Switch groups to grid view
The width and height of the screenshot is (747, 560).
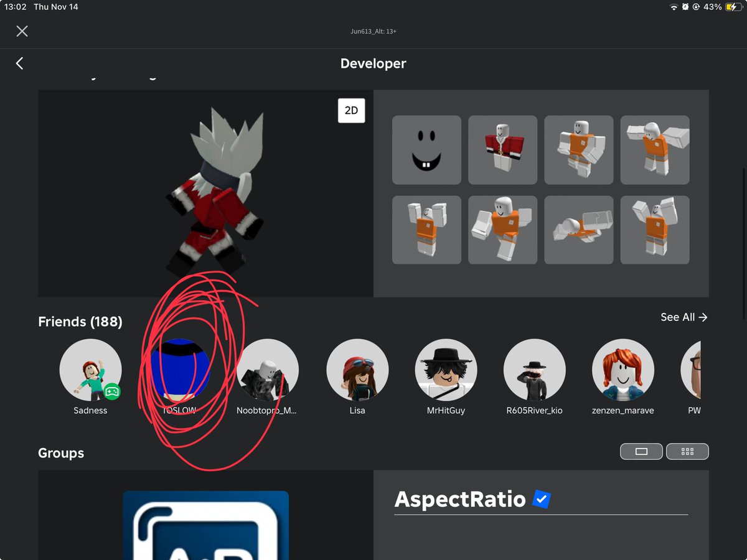point(687,452)
